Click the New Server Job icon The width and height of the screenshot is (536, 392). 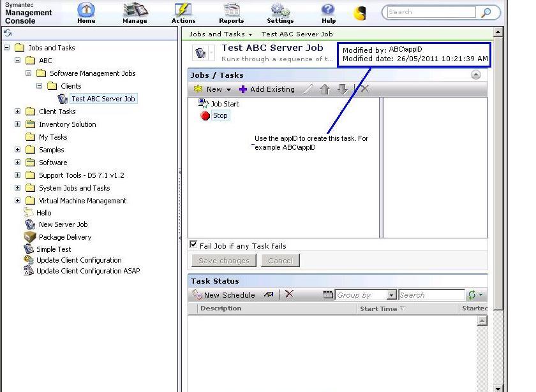pos(30,224)
